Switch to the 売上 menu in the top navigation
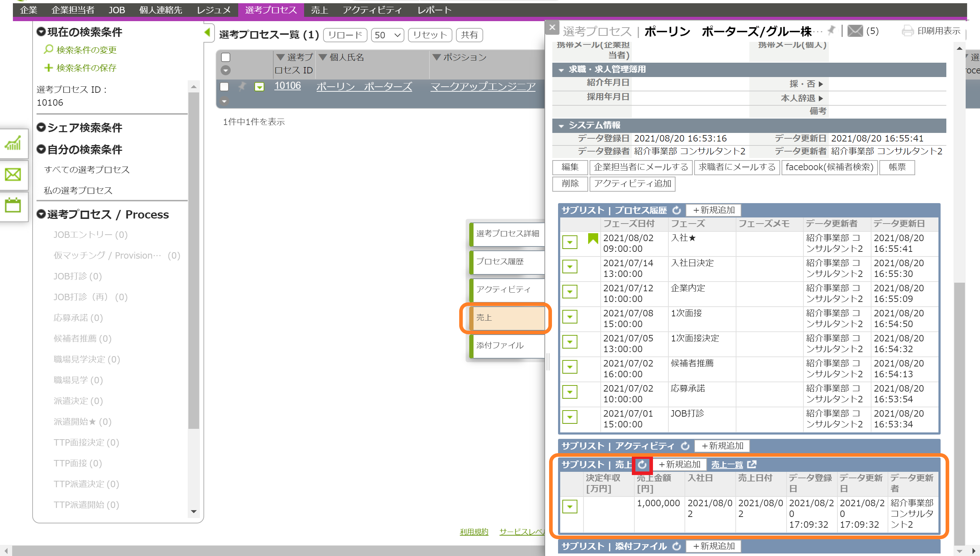This screenshot has height=556, width=980. click(319, 10)
